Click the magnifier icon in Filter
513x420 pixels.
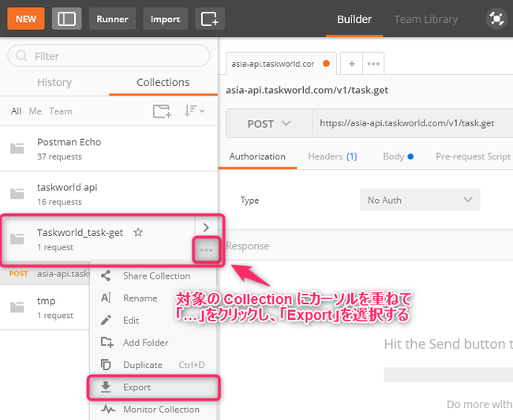tap(21, 56)
